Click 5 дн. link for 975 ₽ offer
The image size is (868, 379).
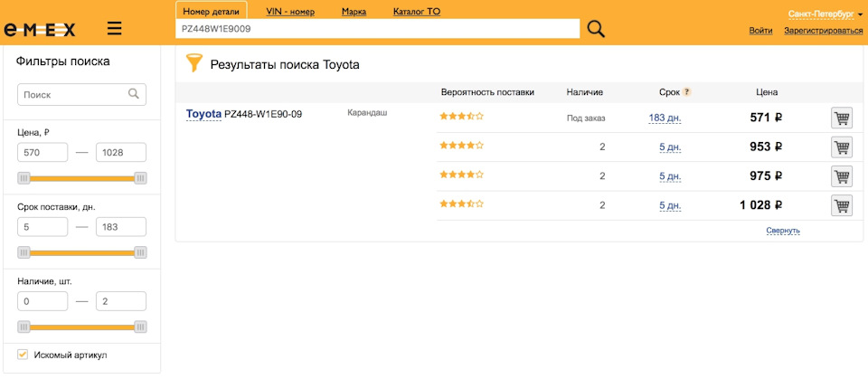(670, 176)
